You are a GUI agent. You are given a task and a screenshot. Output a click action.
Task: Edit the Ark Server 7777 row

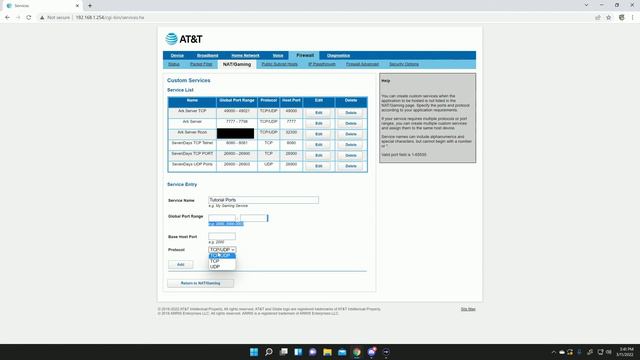pyautogui.click(x=318, y=123)
